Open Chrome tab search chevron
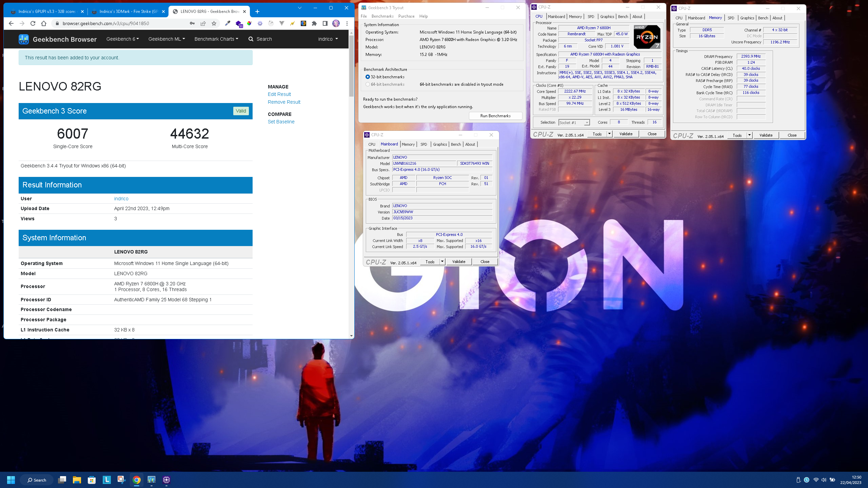Screen dimensions: 868x488 click(300, 8)
